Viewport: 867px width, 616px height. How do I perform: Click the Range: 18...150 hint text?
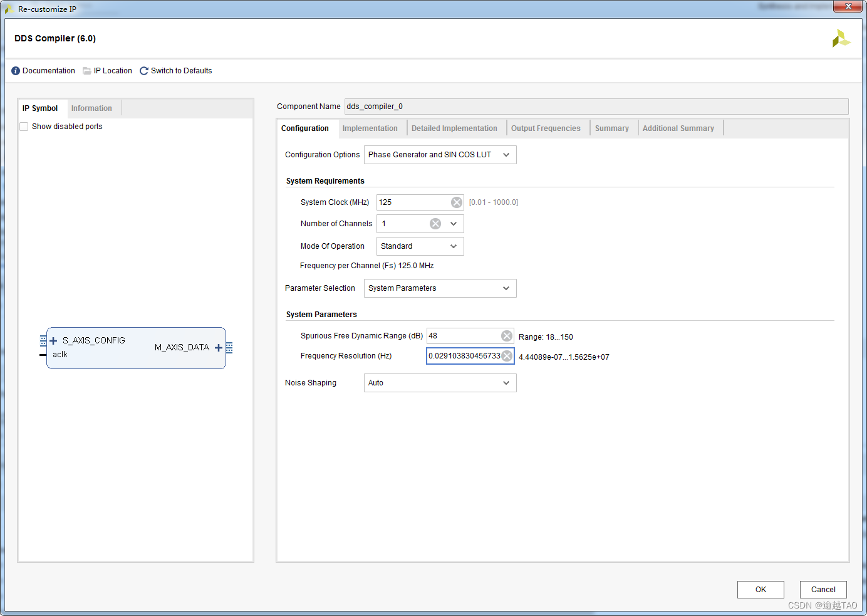[546, 337]
